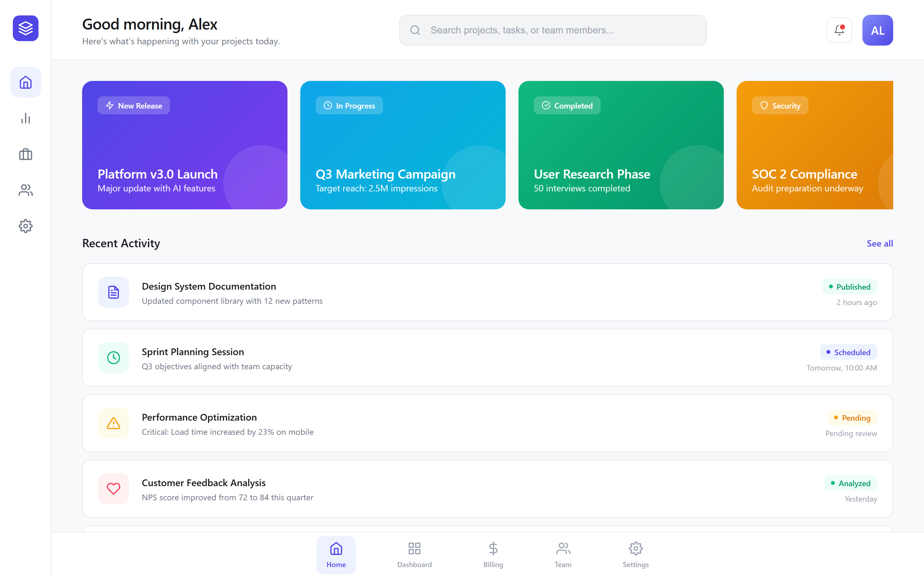The width and height of the screenshot is (924, 578).
Task: Switch to the Billing bottom tab
Action: coord(493,555)
